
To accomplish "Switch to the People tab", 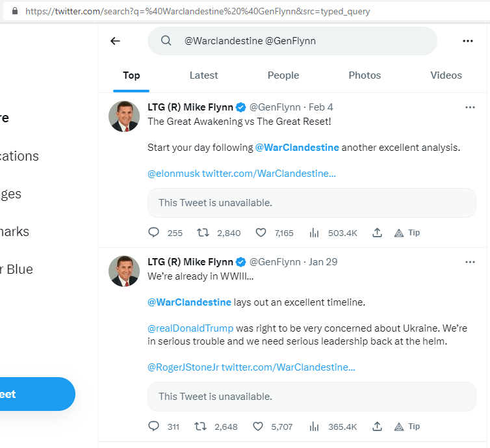I will (x=283, y=75).
